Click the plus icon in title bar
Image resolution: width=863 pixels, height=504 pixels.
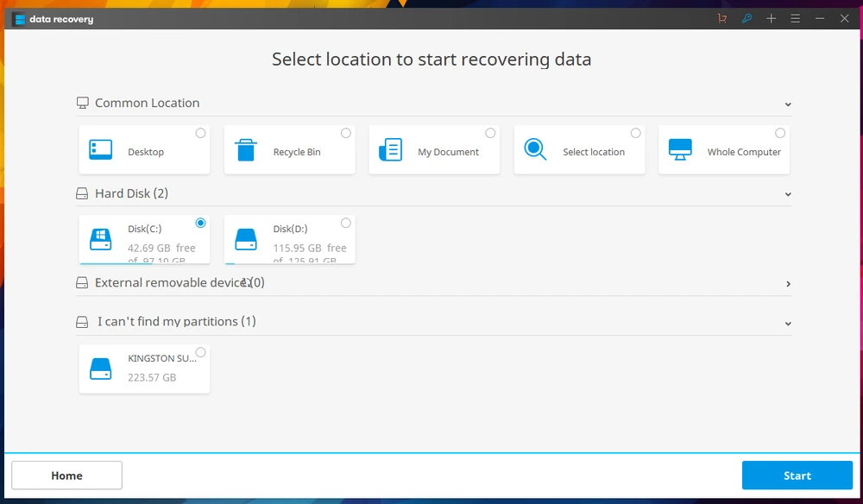click(x=772, y=19)
